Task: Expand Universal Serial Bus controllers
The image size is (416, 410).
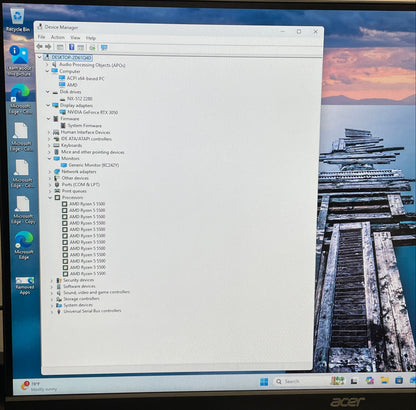Action: (x=52, y=312)
